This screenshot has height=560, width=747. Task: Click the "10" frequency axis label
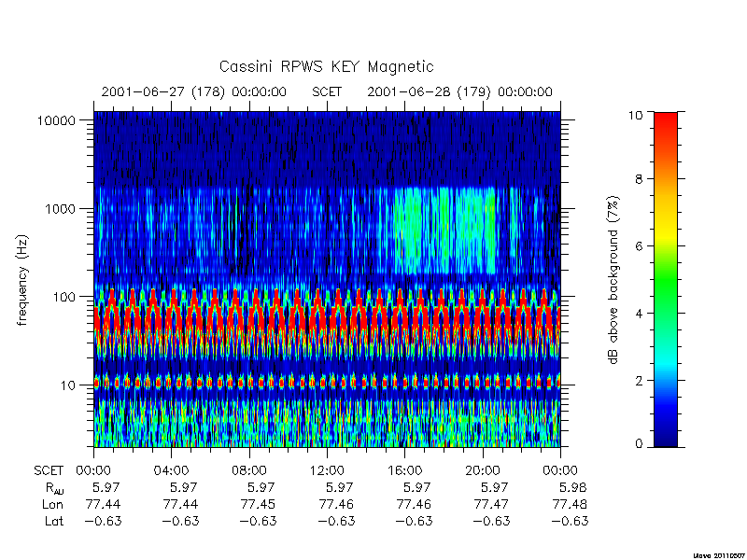pos(68,385)
